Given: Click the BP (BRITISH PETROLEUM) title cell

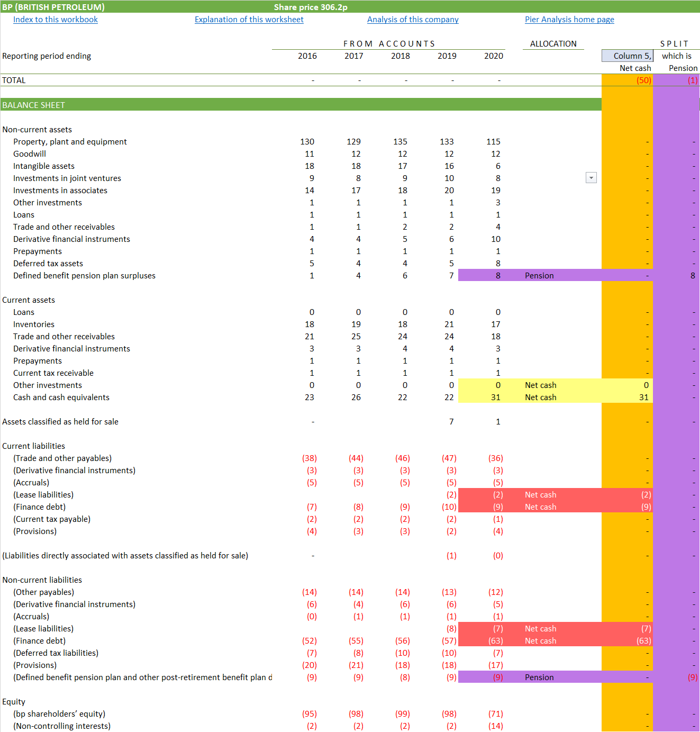Looking at the screenshot, I should click(x=53, y=7).
